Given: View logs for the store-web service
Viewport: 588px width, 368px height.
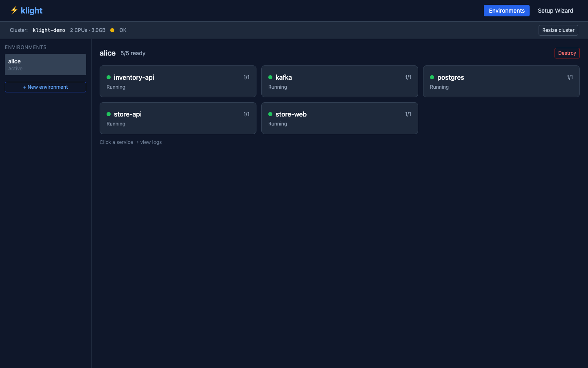Looking at the screenshot, I should 340,118.
